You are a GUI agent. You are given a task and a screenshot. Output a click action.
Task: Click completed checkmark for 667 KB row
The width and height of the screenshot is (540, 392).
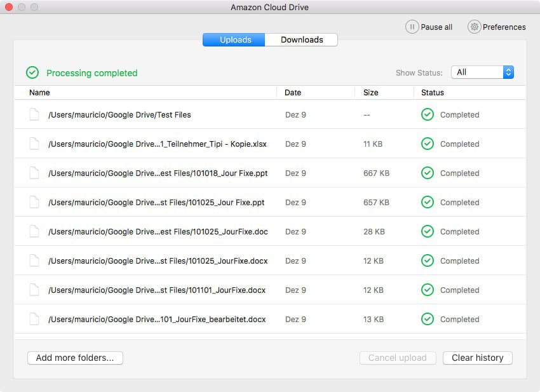[428, 173]
